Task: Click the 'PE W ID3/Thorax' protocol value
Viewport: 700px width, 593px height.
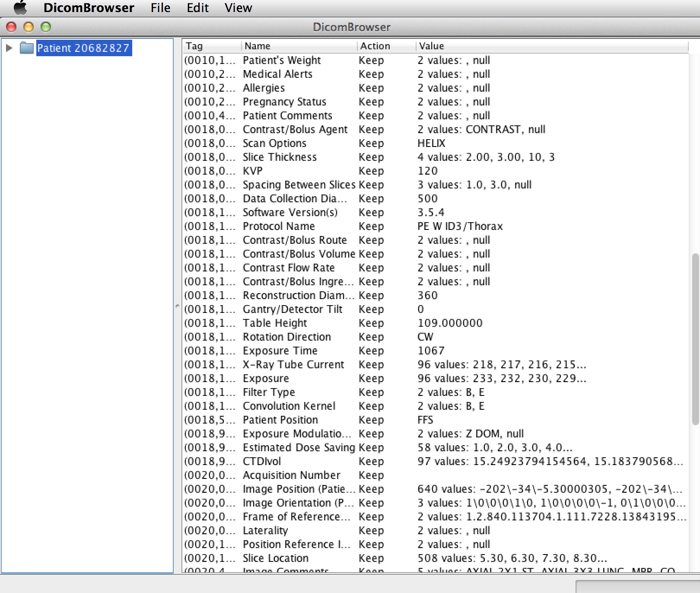Action: tap(460, 226)
